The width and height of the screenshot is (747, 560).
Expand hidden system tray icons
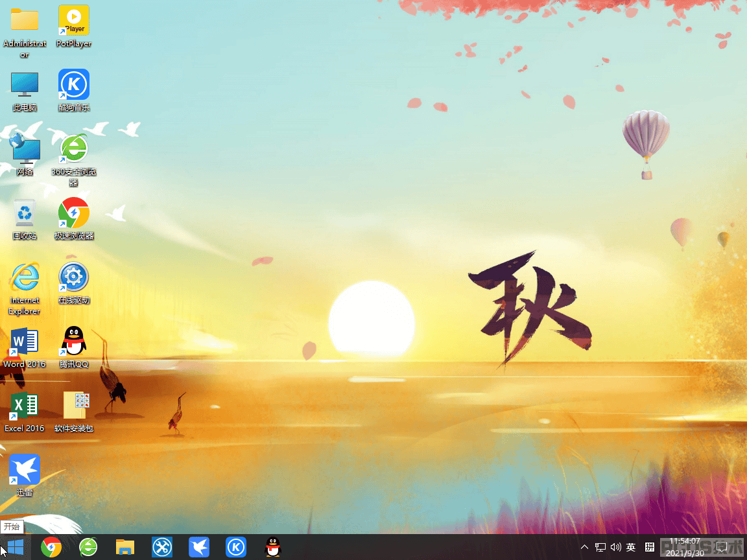click(x=584, y=547)
